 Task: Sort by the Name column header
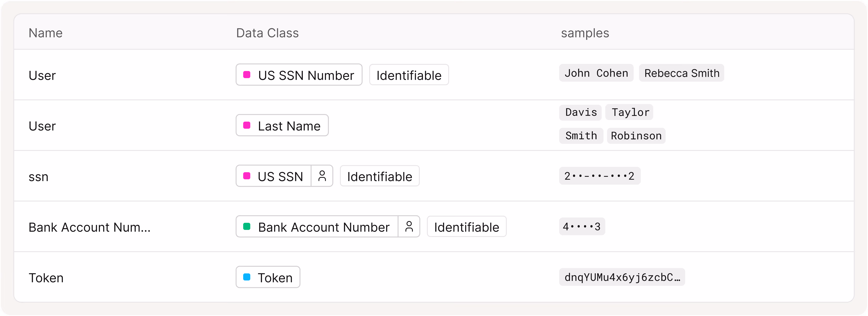coord(45,33)
